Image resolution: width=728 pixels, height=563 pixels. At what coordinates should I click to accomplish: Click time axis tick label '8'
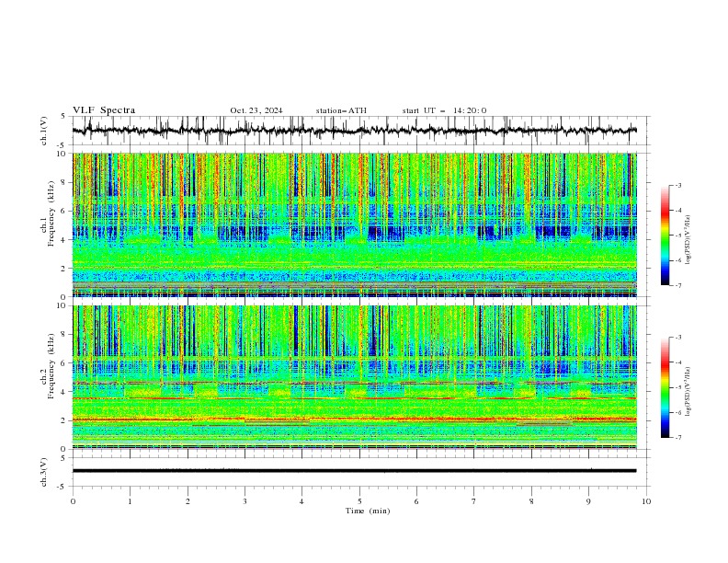[531, 501]
